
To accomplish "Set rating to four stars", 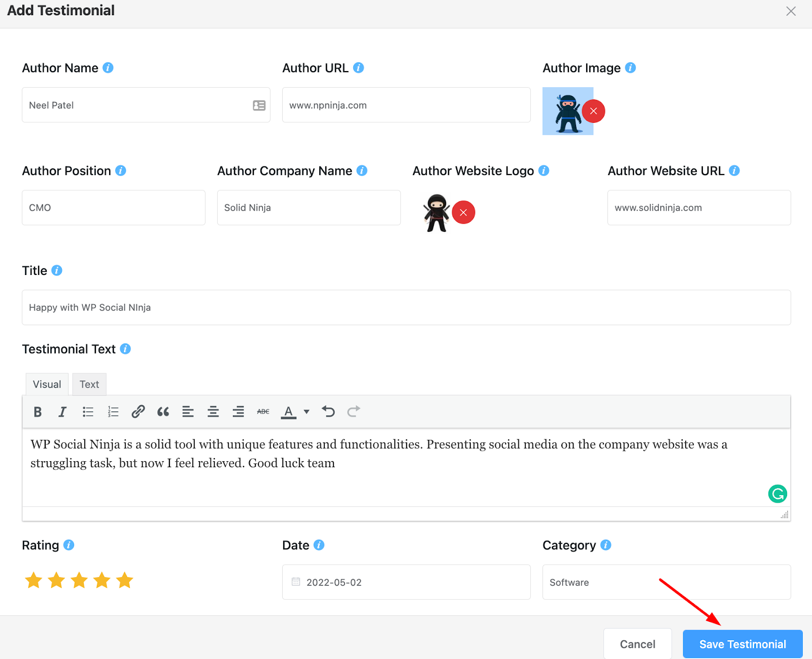I will (102, 580).
